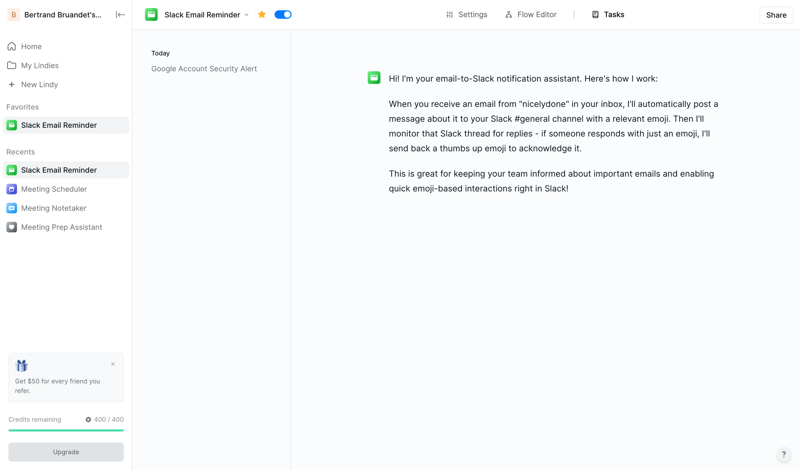Click the plus icon next to New Lindy
This screenshot has height=470, width=800.
click(11, 84)
